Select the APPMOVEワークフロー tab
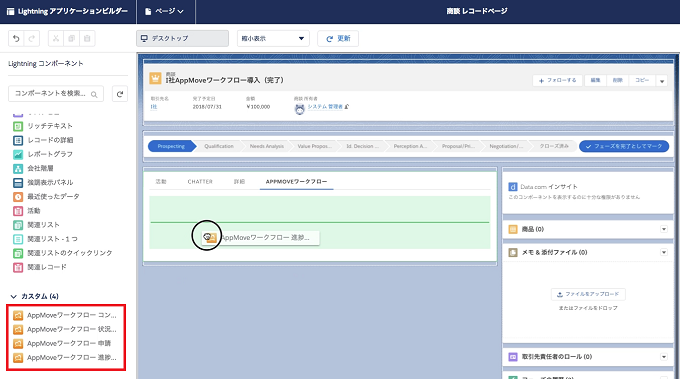This screenshot has height=379, width=680. tap(297, 182)
